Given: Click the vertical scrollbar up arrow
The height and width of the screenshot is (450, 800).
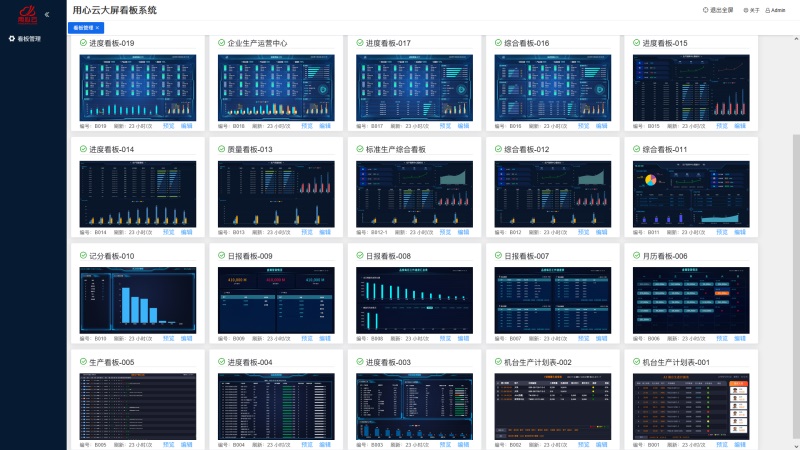Looking at the screenshot, I should point(796,39).
